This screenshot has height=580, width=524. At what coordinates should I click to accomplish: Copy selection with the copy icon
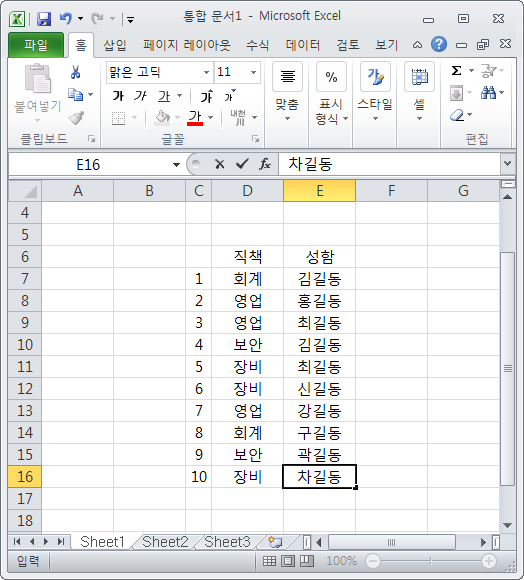[x=75, y=95]
